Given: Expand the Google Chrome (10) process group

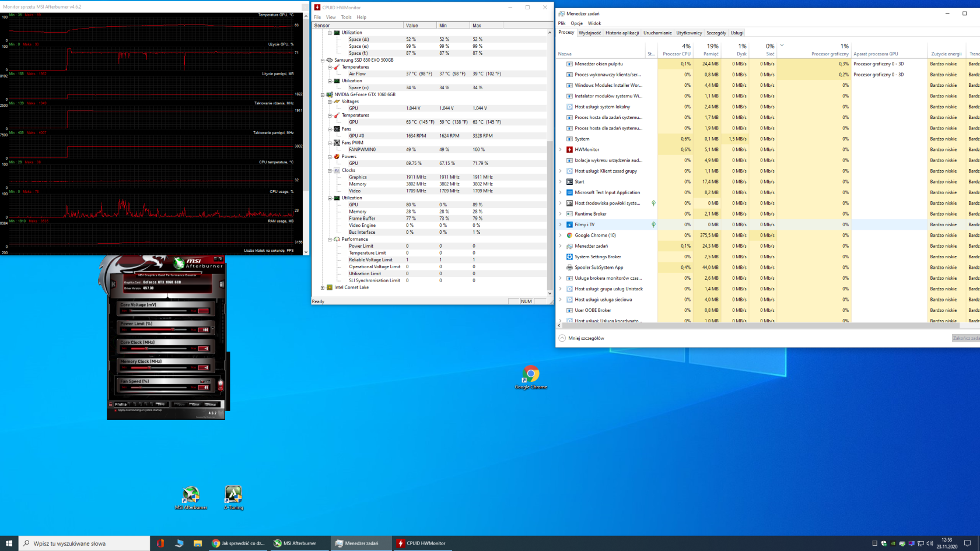Looking at the screenshot, I should tap(561, 236).
